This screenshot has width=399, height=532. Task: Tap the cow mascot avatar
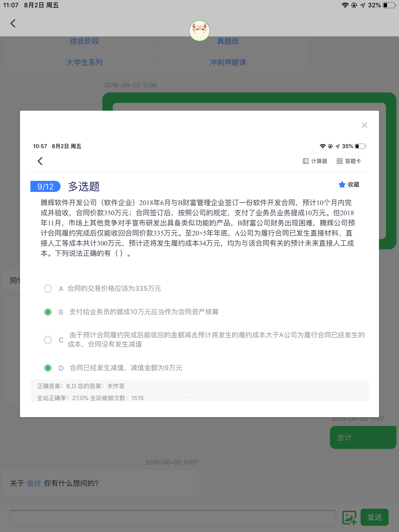199,31
